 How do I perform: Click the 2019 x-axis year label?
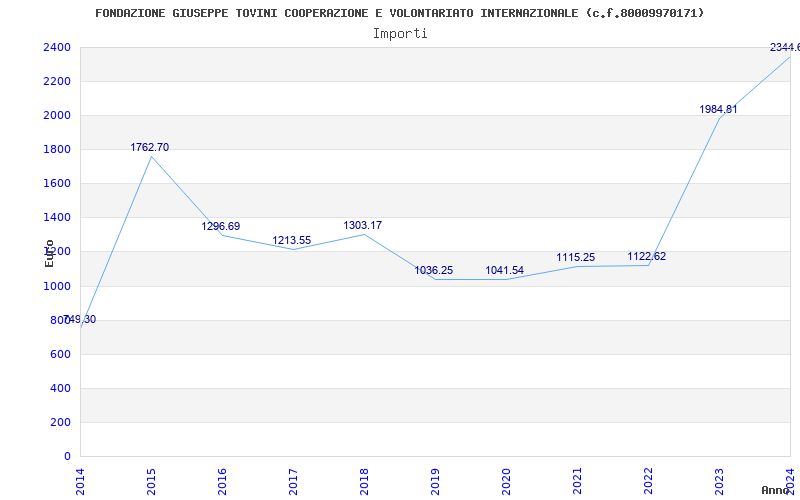tap(435, 482)
